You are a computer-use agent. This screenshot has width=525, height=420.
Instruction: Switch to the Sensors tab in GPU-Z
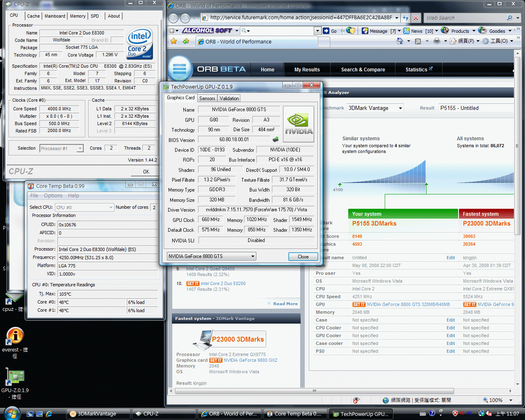tap(207, 98)
